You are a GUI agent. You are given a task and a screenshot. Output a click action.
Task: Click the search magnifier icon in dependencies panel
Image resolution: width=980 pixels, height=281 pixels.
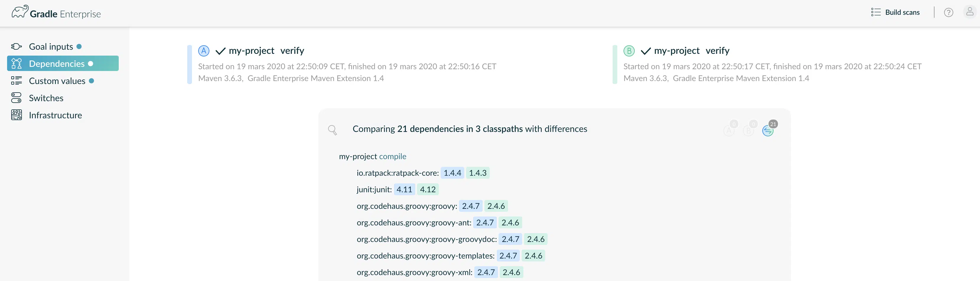click(x=333, y=130)
